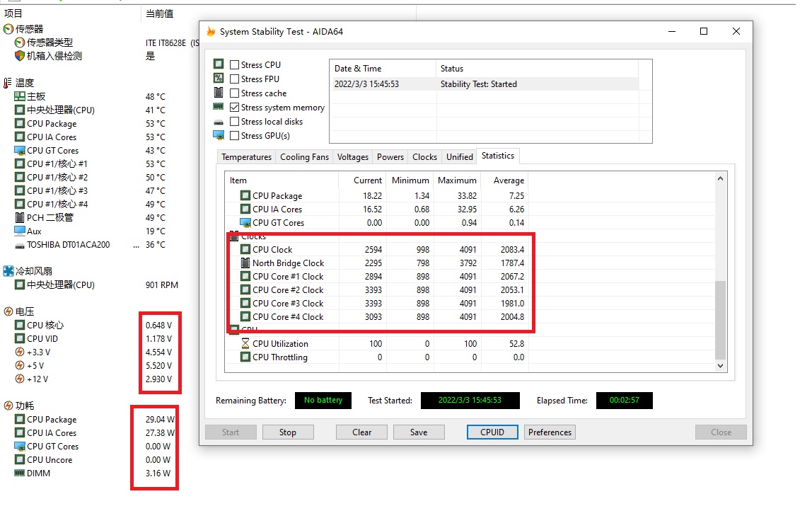
Task: Uncheck Stress system memory option
Action: [235, 108]
